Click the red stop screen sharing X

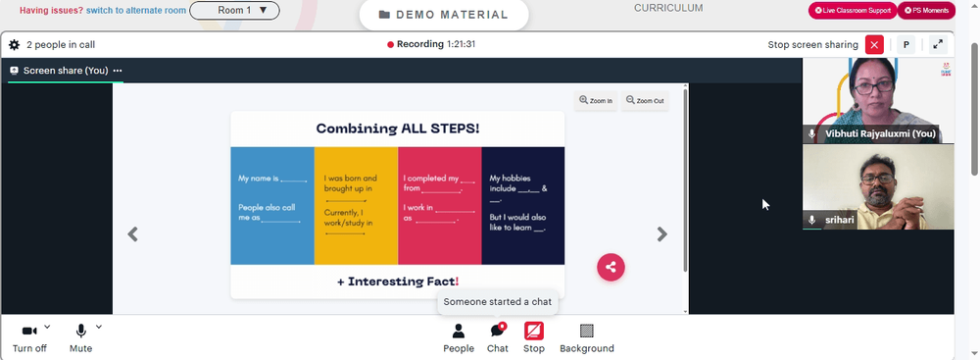[874, 45]
